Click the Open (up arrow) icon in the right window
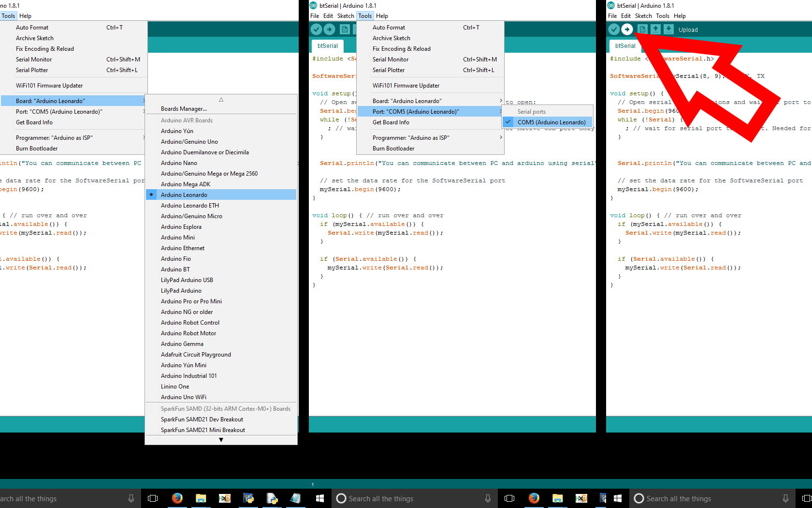 [655, 30]
